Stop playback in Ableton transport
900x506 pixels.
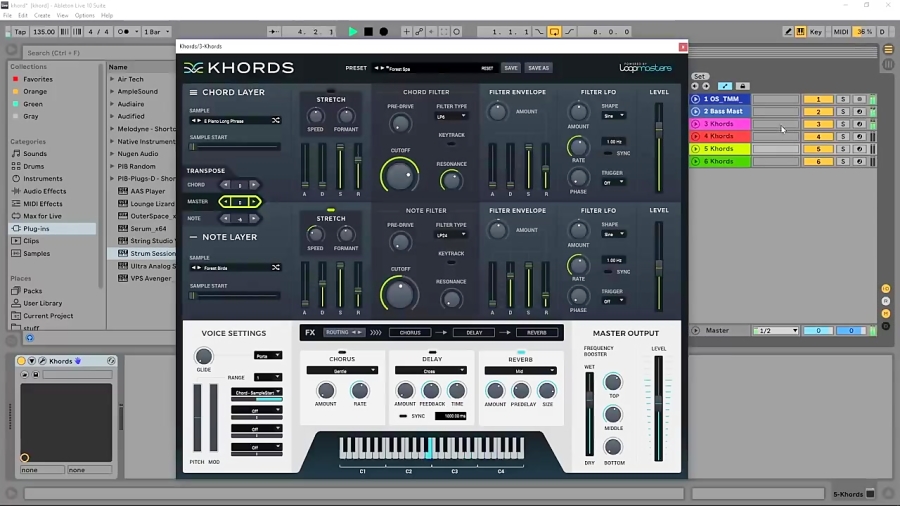(368, 32)
